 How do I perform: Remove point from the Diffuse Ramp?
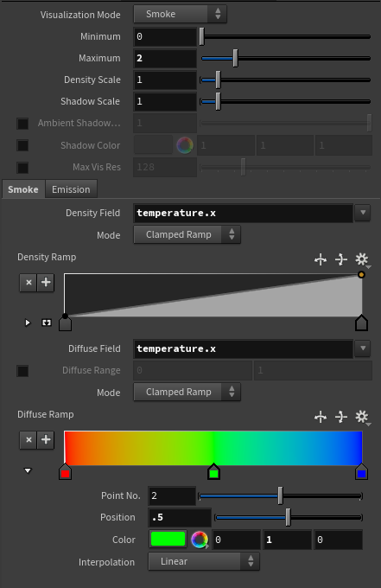pyautogui.click(x=29, y=440)
